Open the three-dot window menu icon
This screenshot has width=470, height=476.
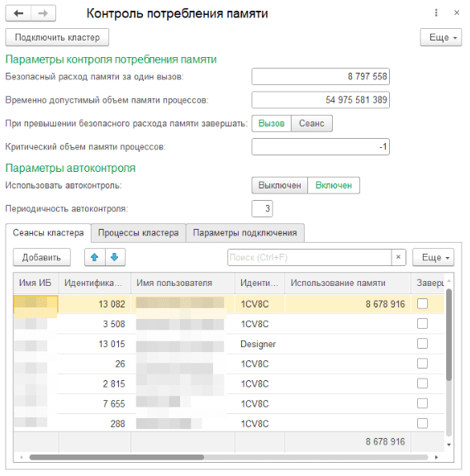coord(436,12)
